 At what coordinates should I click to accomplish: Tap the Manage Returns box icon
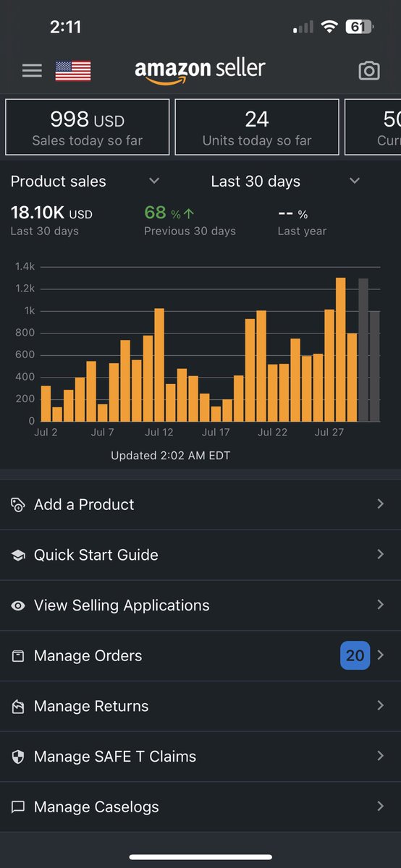18,707
